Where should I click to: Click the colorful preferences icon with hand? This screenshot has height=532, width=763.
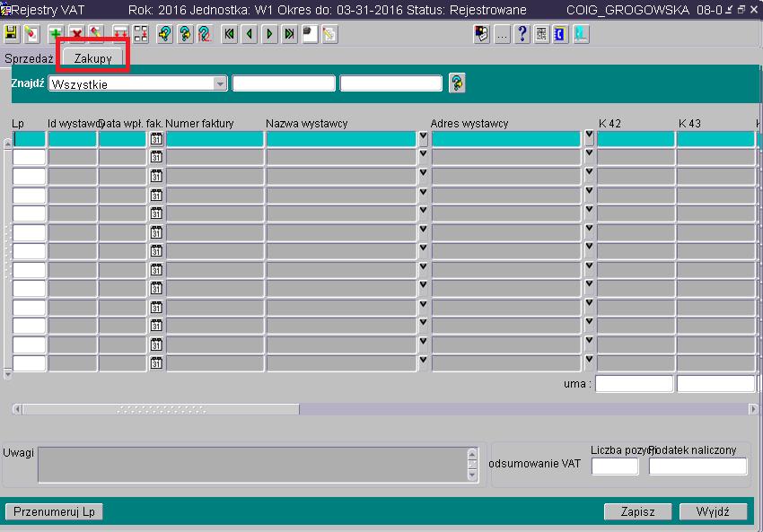click(x=482, y=33)
